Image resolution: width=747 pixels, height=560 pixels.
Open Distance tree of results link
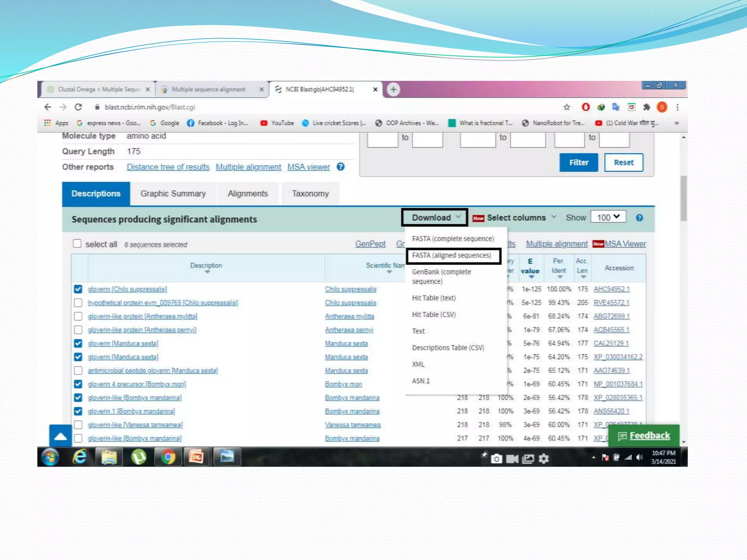tap(168, 167)
